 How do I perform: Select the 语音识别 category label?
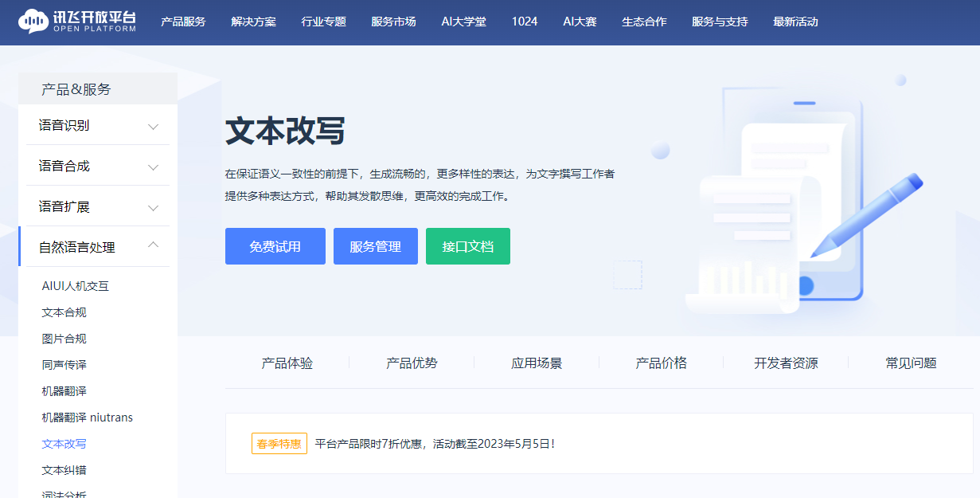(x=64, y=125)
